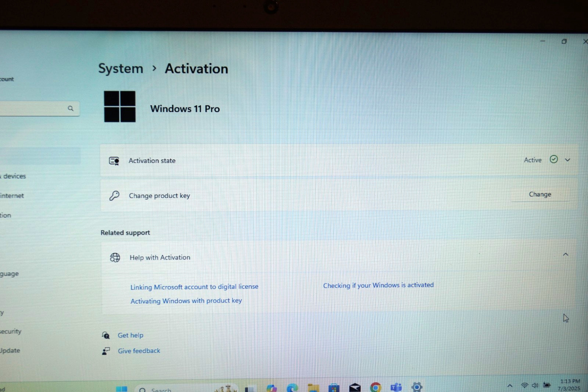Open the Mail app from the taskbar
Viewport: 588px width, 392px height.
(x=355, y=388)
